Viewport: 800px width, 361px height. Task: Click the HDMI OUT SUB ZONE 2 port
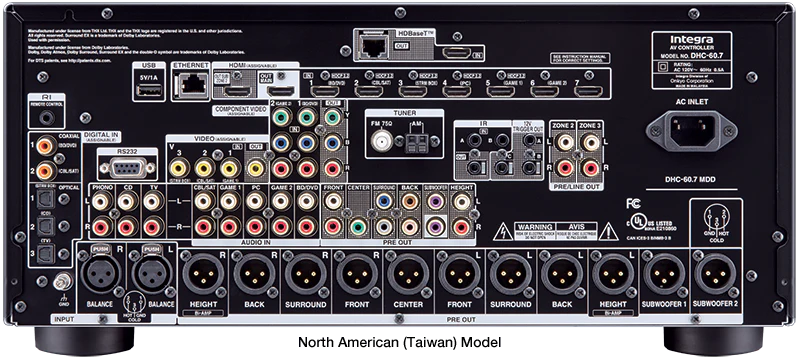click(x=238, y=92)
